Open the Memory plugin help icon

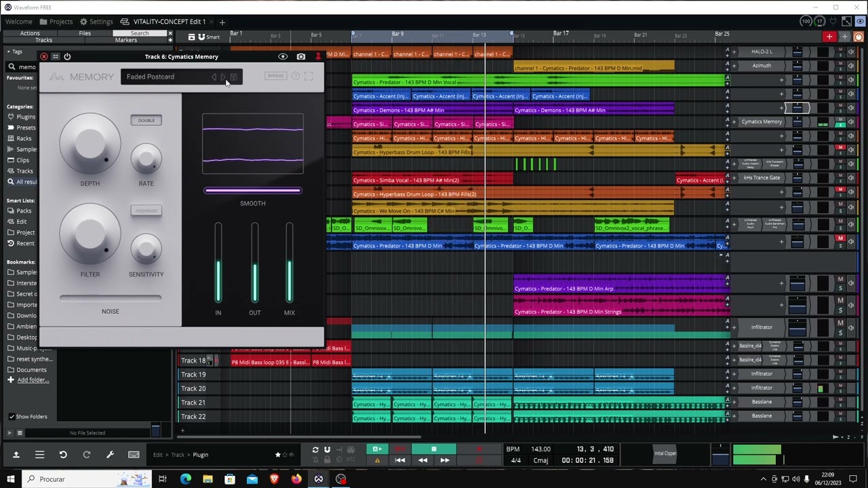(296, 76)
